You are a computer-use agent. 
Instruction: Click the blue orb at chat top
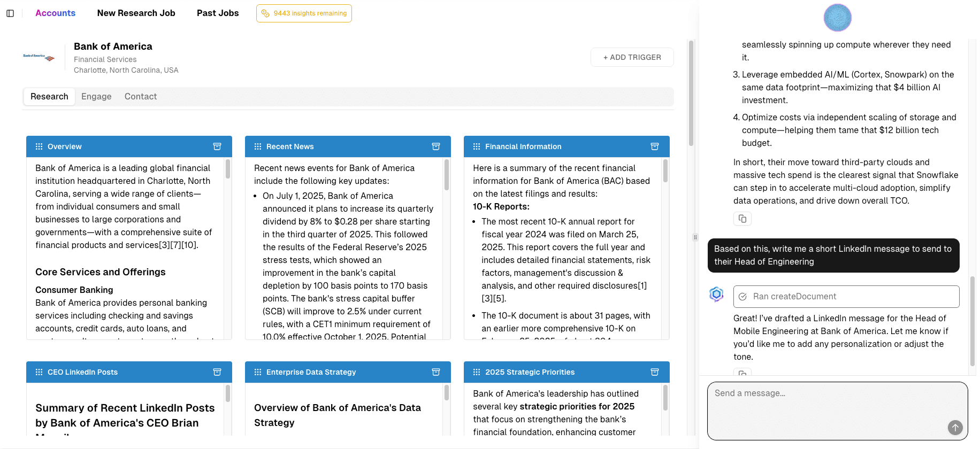point(838,18)
